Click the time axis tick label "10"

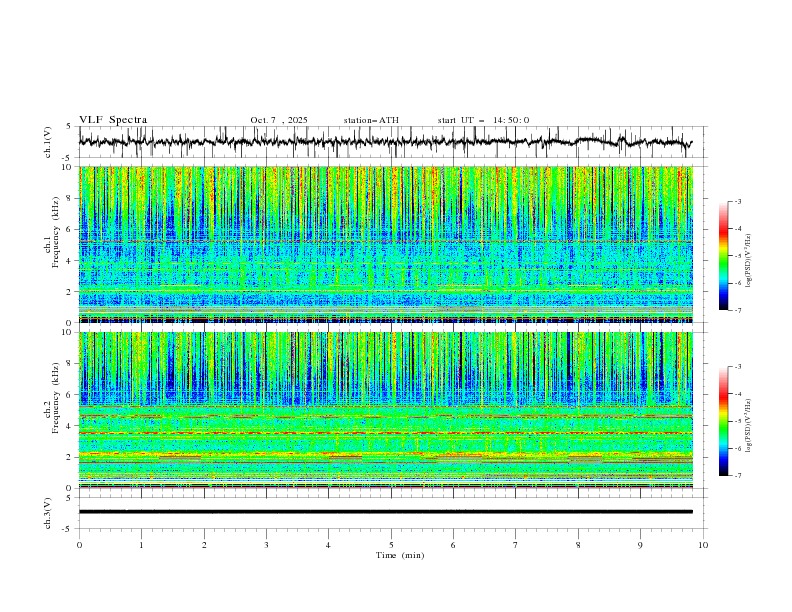703,545
